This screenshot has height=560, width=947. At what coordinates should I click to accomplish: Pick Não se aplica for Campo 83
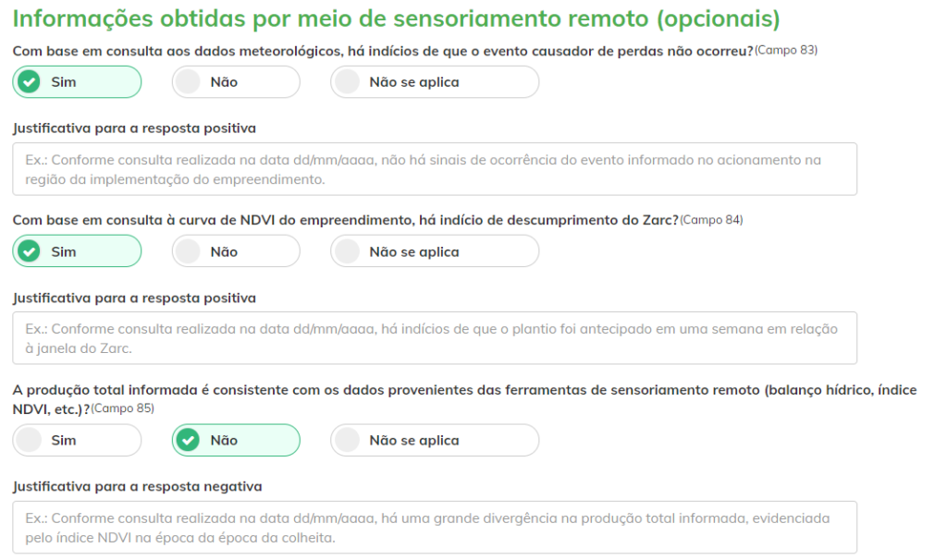click(x=435, y=82)
